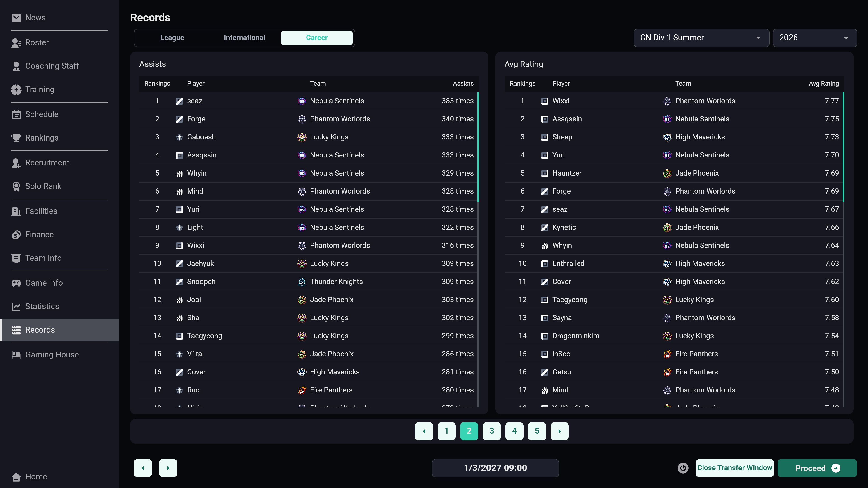This screenshot has height=488, width=868.
Task: Click the back navigation arrow at bottom left
Action: point(143,468)
